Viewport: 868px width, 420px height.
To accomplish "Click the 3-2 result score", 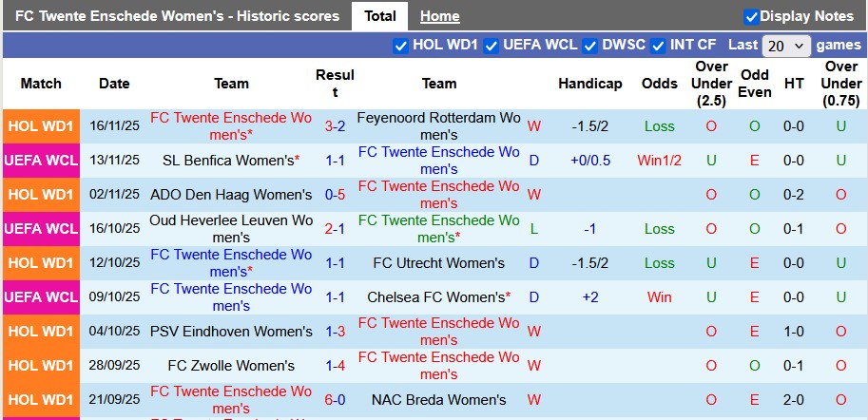I will click(x=335, y=126).
